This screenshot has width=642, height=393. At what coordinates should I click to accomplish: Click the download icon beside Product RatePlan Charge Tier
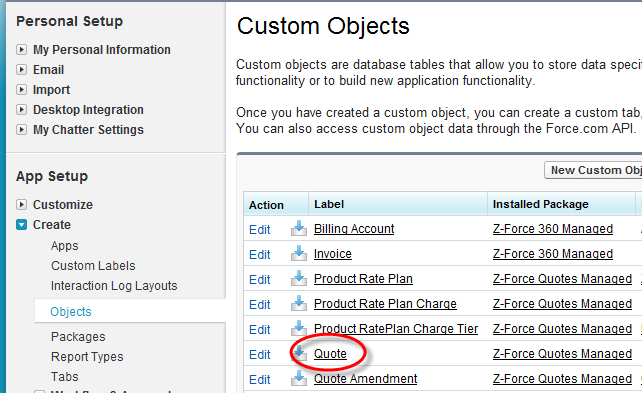coord(299,328)
